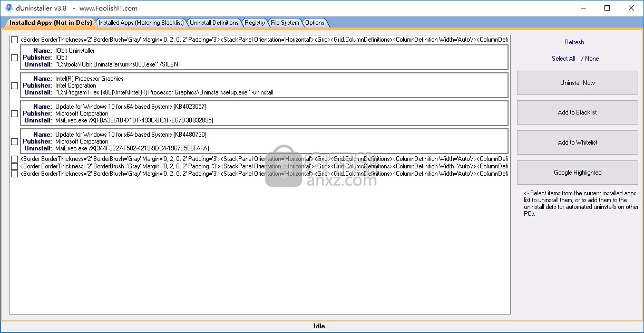
Task: Go to the File System tab
Action: tap(285, 23)
